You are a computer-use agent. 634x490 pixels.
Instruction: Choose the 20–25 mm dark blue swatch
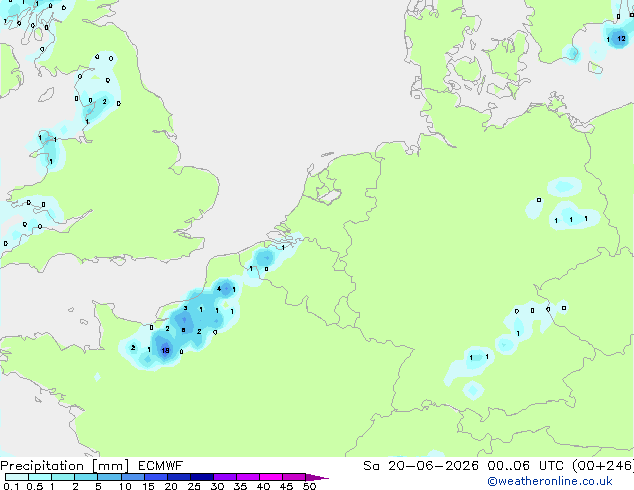coord(178,477)
